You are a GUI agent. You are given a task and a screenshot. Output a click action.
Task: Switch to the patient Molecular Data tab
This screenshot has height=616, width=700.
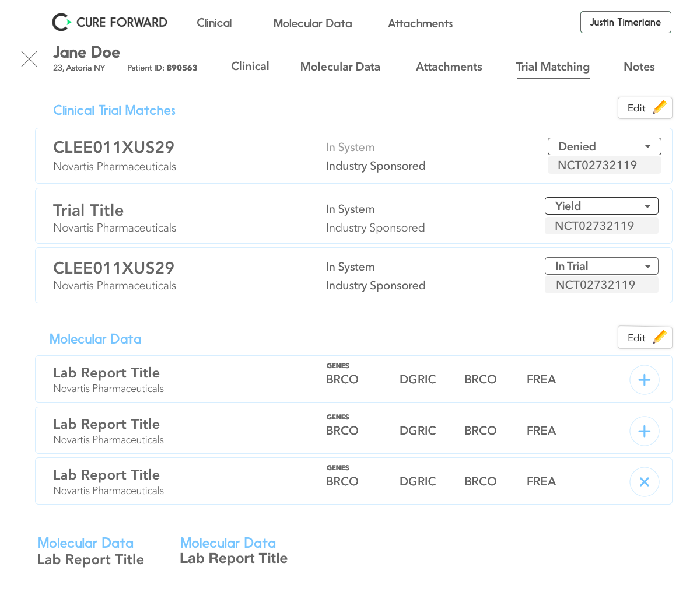340,66
